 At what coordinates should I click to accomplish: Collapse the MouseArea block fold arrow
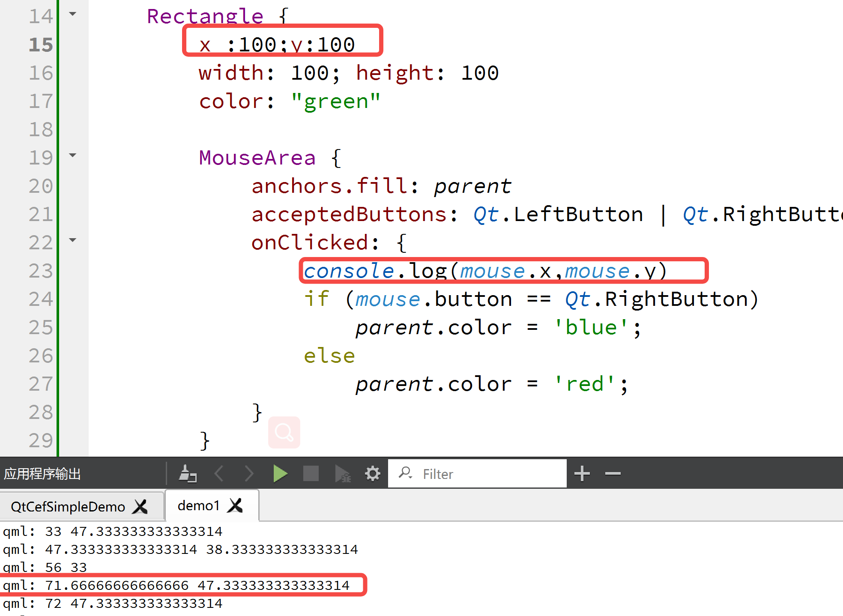73,155
